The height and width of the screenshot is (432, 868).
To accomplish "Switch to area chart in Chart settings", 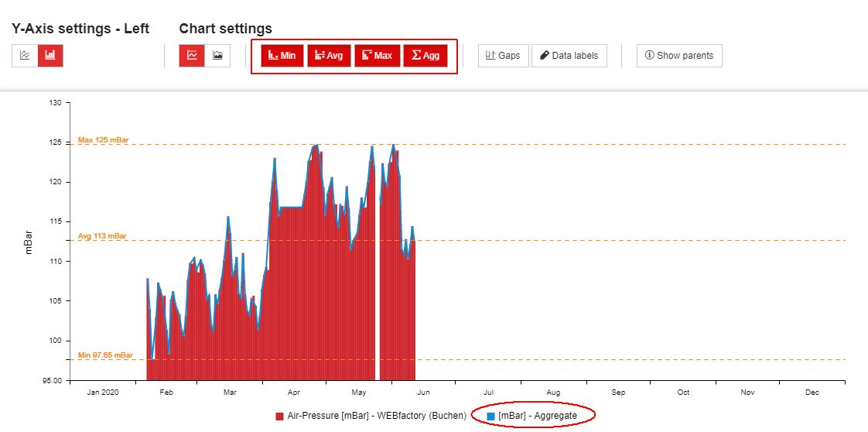I will click(x=217, y=56).
